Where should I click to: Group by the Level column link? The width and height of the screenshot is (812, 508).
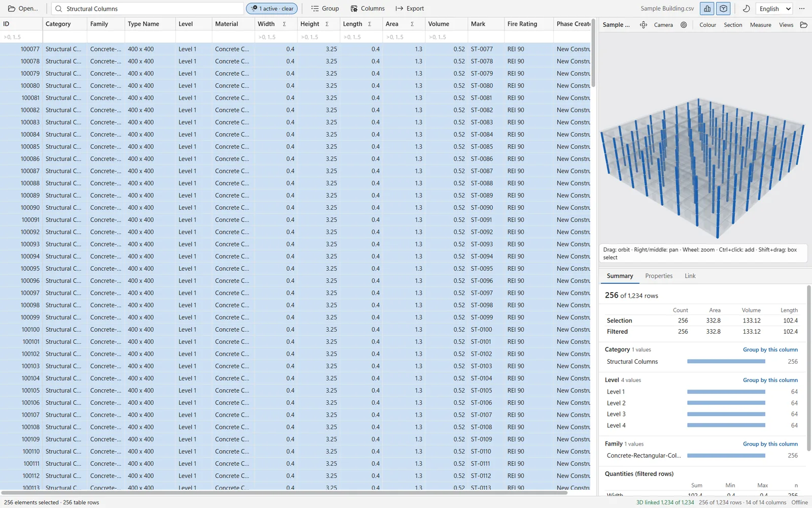click(x=770, y=380)
